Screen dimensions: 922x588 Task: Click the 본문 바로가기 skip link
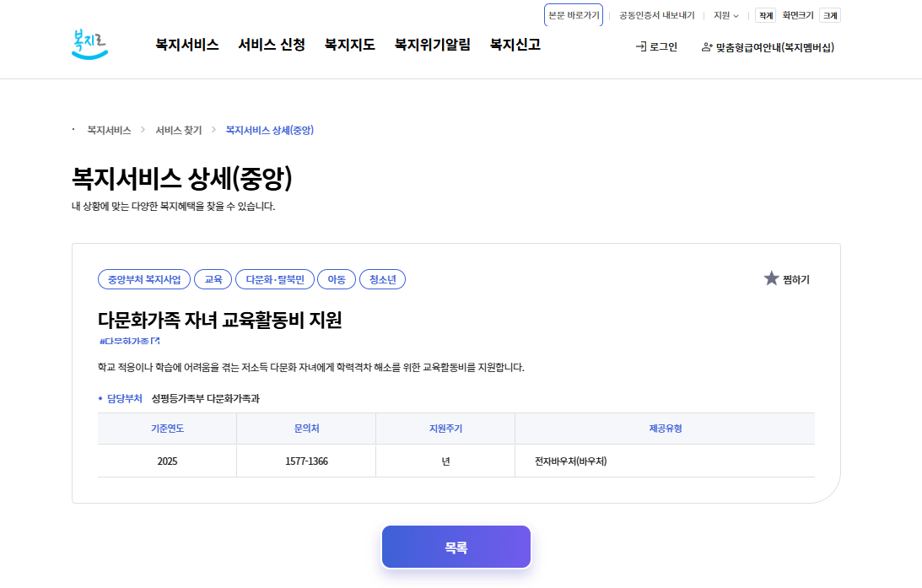pyautogui.click(x=574, y=14)
